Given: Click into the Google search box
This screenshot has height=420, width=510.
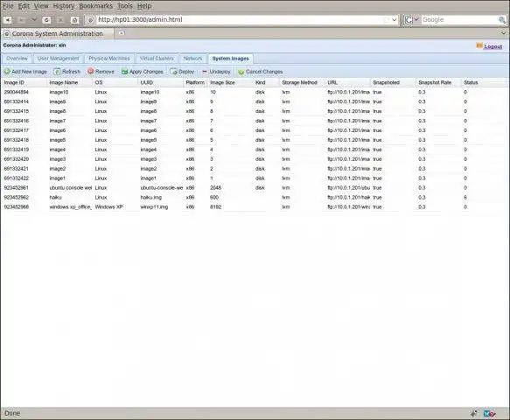Looking at the screenshot, I should [x=459, y=20].
